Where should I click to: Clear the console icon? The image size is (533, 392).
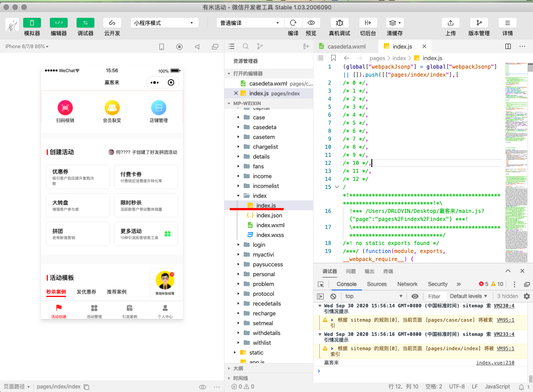334,296
